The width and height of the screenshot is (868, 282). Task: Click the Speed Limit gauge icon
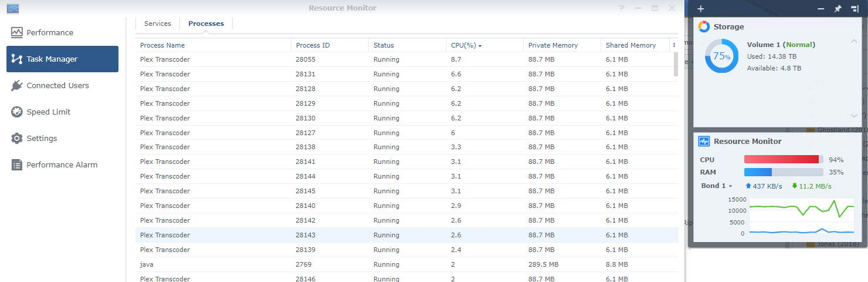point(16,112)
